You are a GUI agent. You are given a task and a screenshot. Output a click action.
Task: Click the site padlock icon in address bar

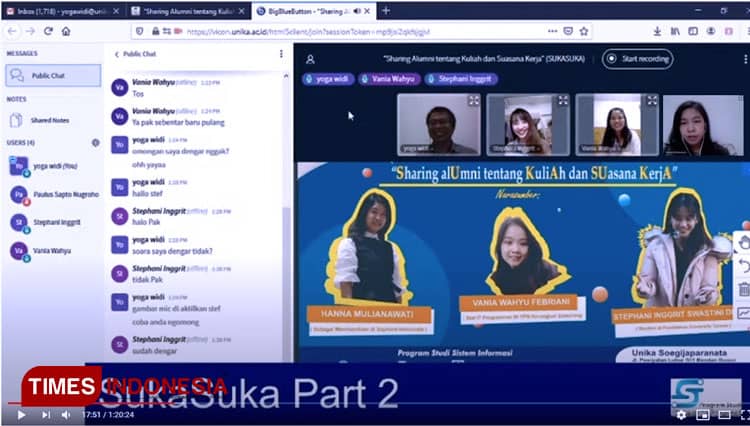155,32
